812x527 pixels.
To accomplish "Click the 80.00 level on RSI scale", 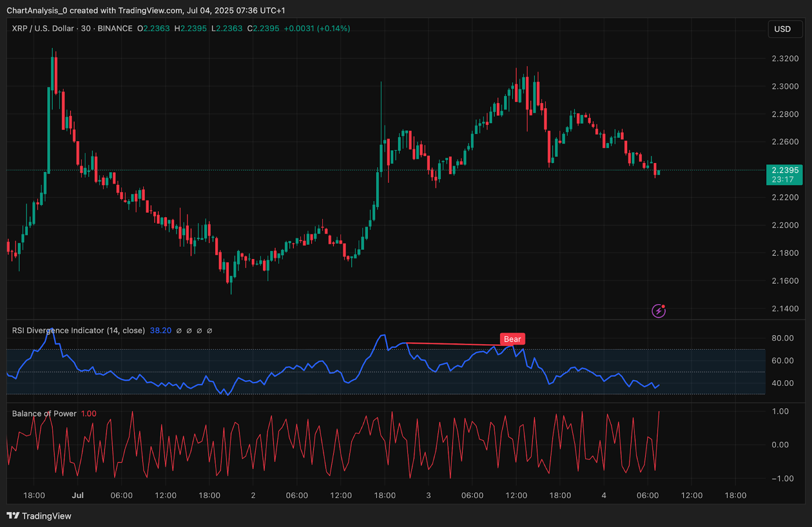I will point(782,338).
